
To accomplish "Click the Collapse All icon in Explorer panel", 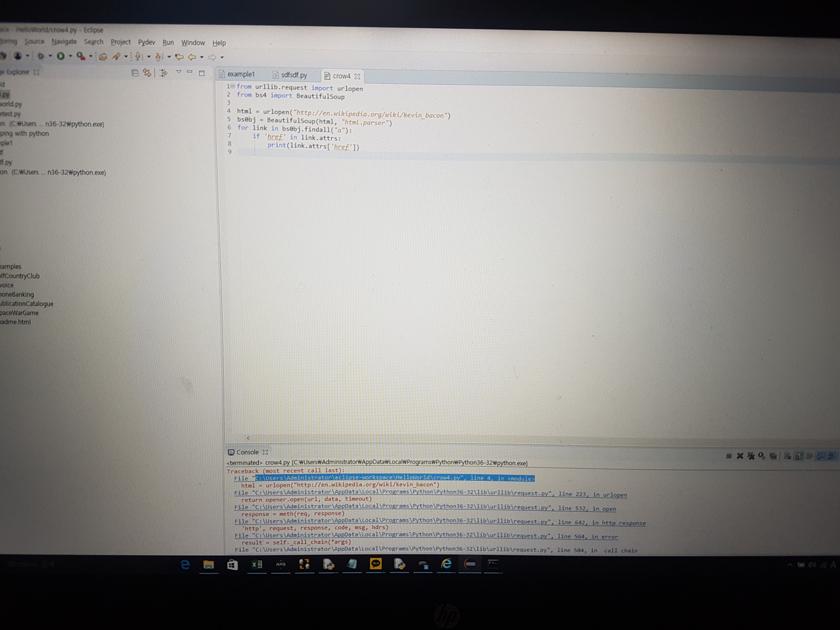I will point(135,73).
